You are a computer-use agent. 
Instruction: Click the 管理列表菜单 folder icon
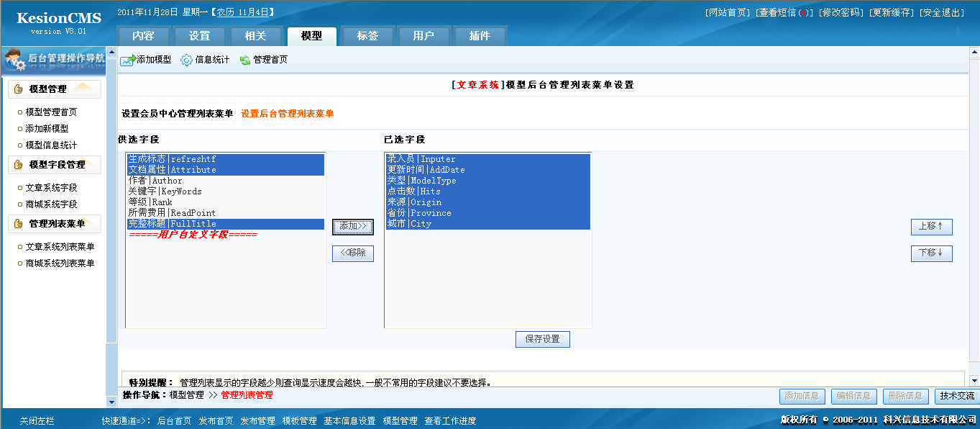[x=19, y=222]
